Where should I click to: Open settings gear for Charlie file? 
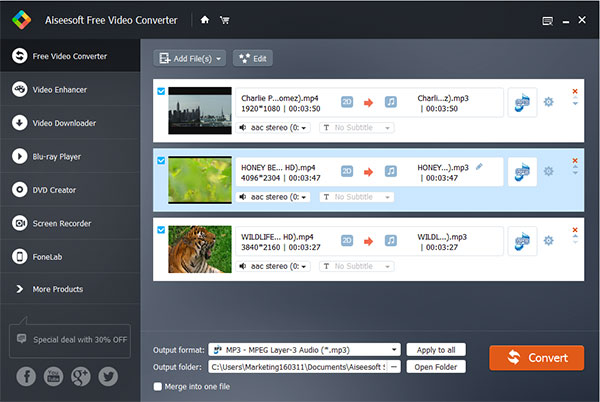(548, 102)
